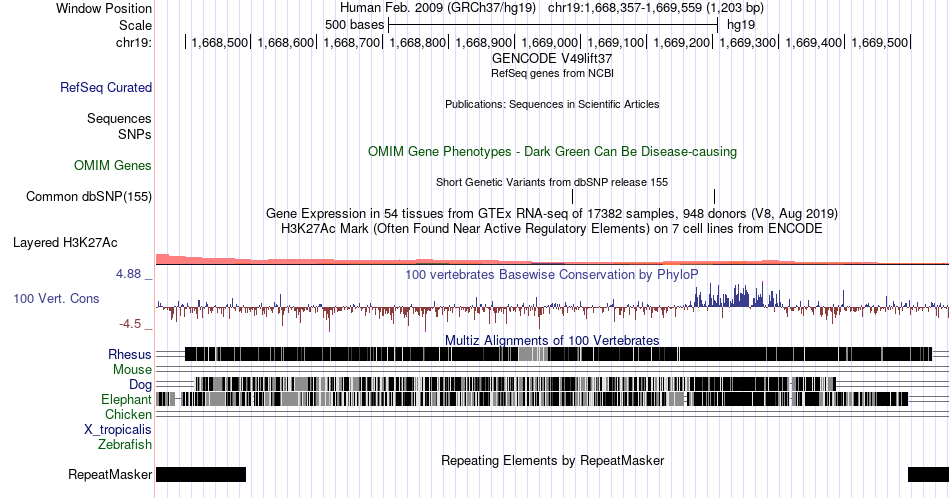Click the RefSeq Curated track label
This screenshot has height=498, width=950.
106,87
